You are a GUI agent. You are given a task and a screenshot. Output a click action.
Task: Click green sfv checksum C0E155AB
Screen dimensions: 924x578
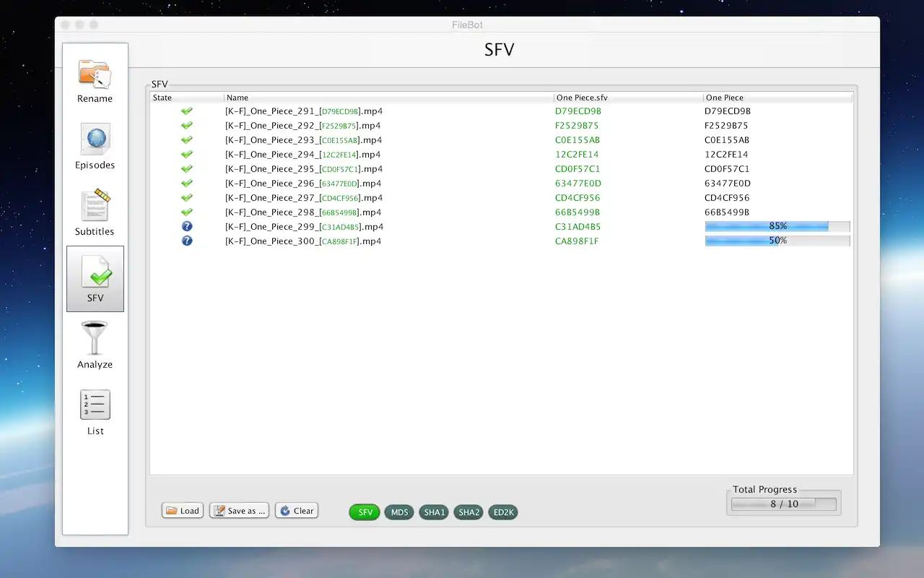[577, 140]
